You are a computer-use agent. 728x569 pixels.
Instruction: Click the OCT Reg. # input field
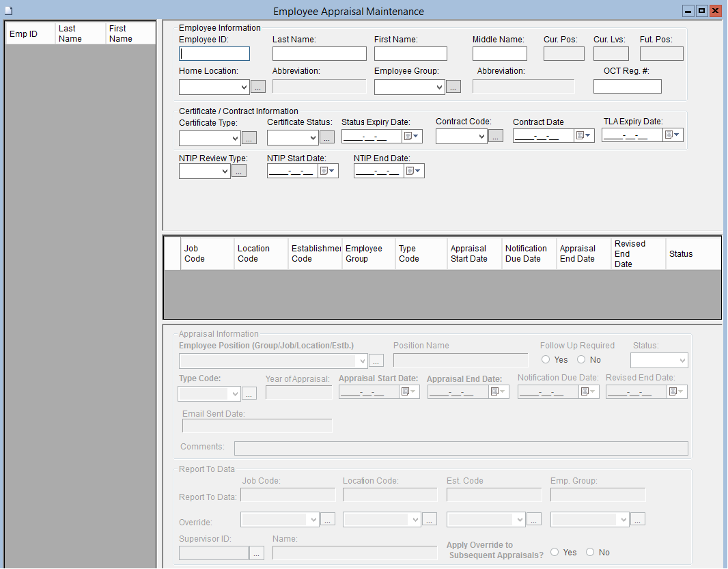[627, 87]
